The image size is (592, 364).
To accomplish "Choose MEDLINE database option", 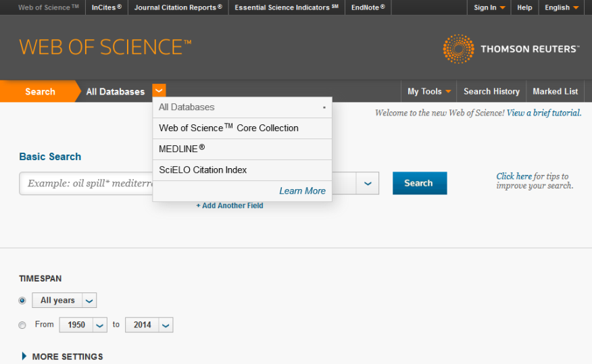I will point(242,149).
